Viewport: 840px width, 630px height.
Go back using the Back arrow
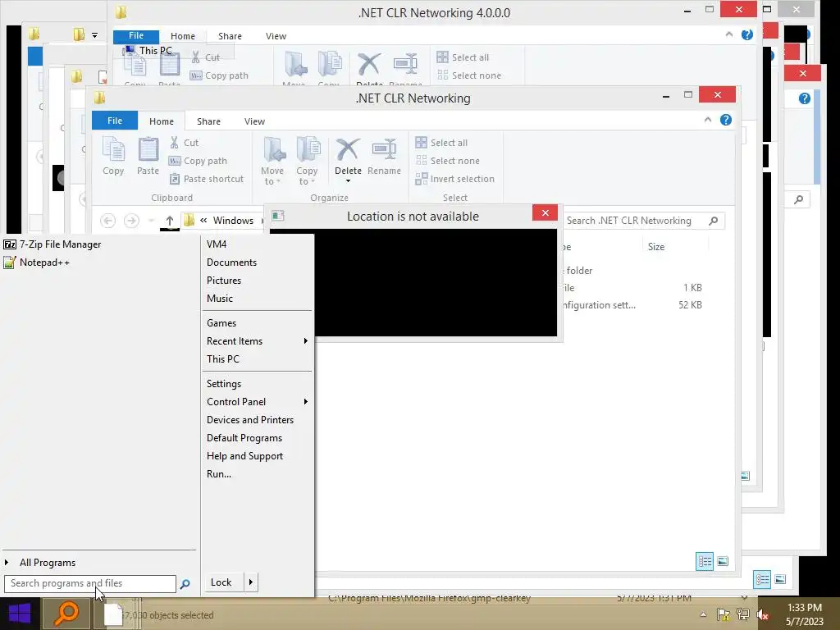tap(107, 220)
